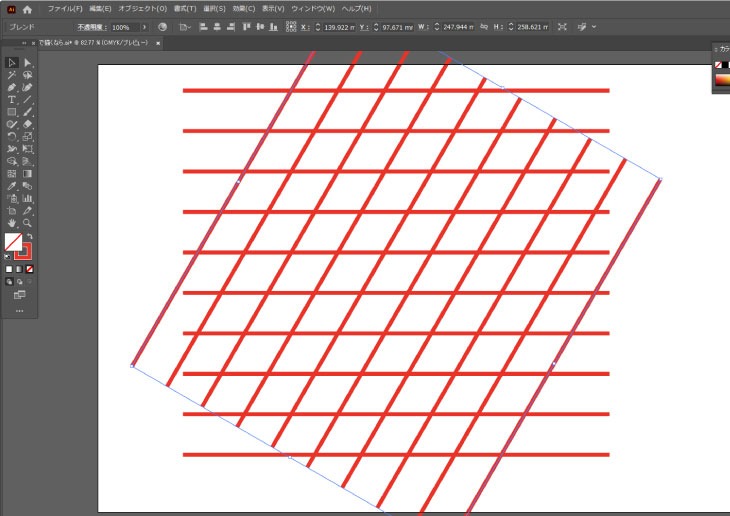This screenshot has height=516, width=730.
Task: Click the red stroke color swatch
Action: tap(24, 250)
